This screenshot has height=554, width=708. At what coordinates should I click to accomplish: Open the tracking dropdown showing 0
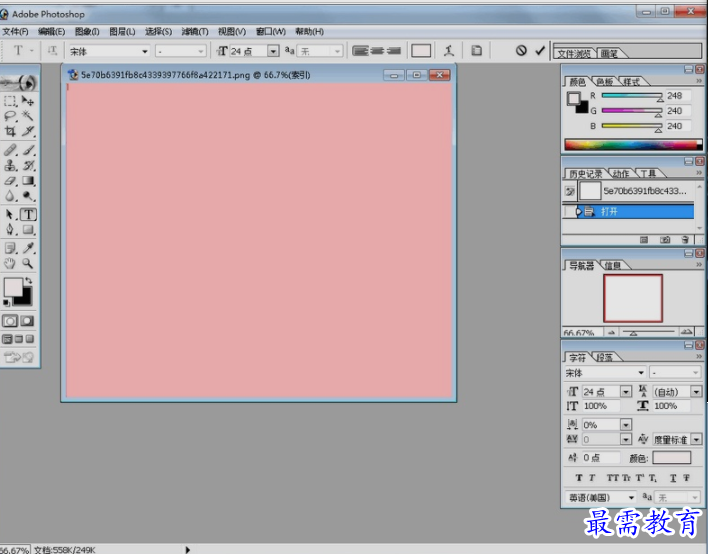pos(625,439)
